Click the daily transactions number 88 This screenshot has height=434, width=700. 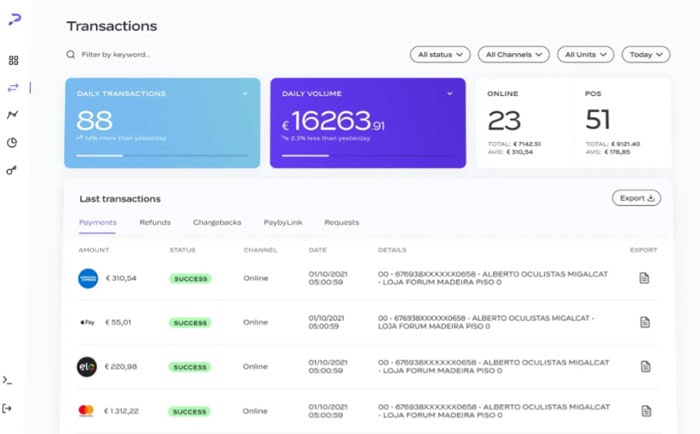[94, 121]
